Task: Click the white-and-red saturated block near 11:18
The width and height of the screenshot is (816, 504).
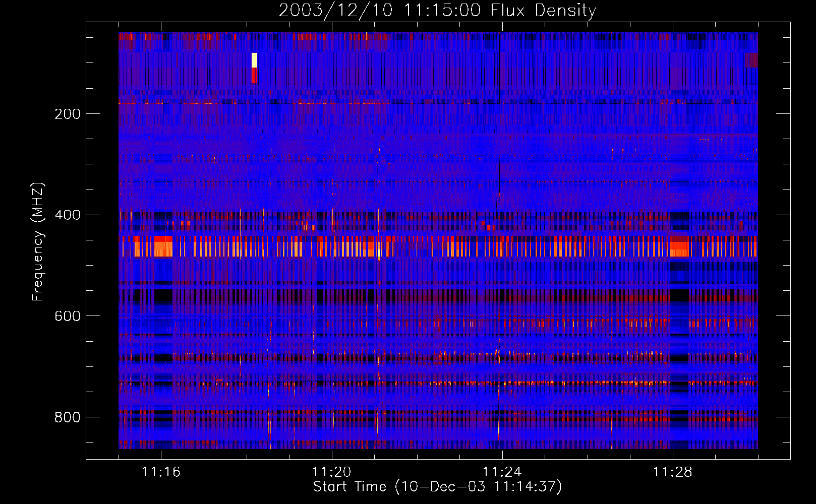Action: tap(255, 68)
